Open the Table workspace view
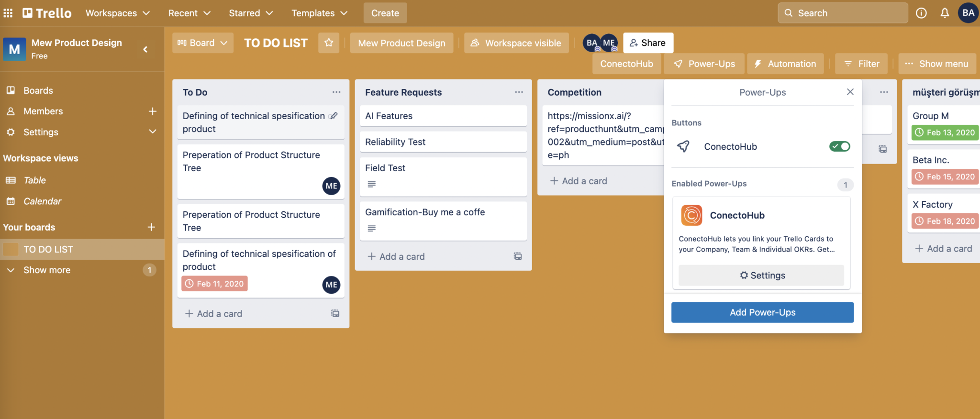 coord(34,180)
